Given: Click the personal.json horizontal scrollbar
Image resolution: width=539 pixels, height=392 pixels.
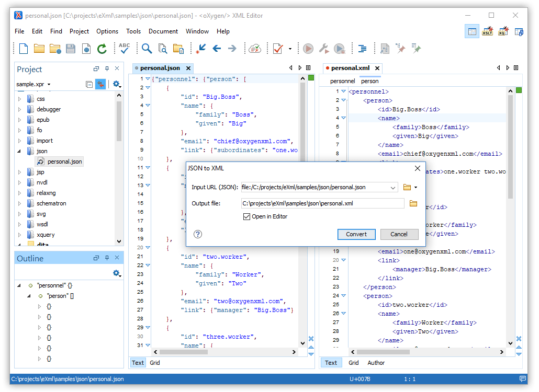Looking at the screenshot, I should tap(184, 352).
